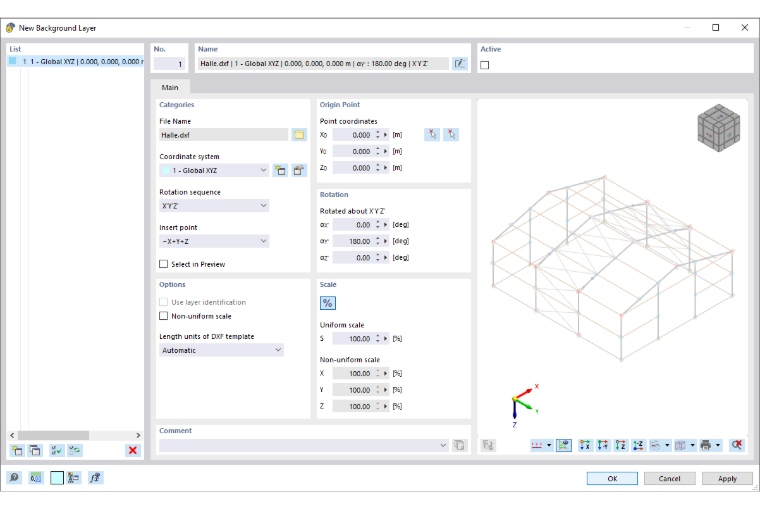Click the αY' rotation field showing 180.00
Viewport: 760px width, 509px height.
[x=353, y=241]
